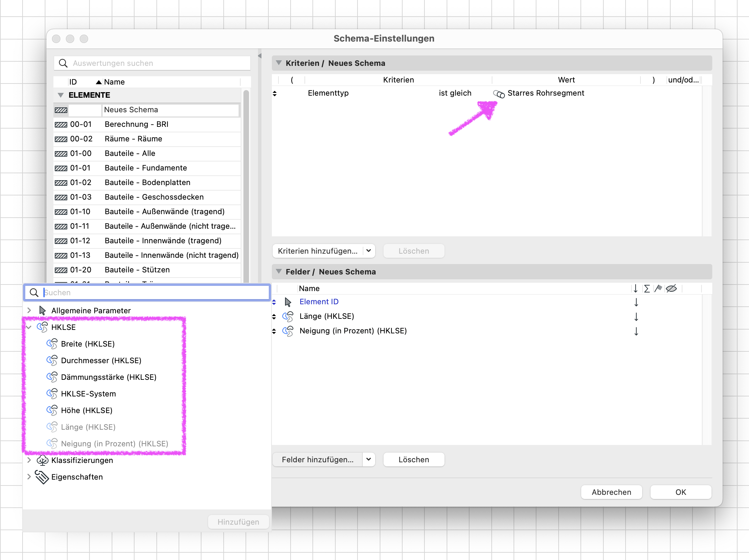This screenshot has height=560, width=749.
Task: Expand the Eigenschaften tree group
Action: pyautogui.click(x=29, y=476)
